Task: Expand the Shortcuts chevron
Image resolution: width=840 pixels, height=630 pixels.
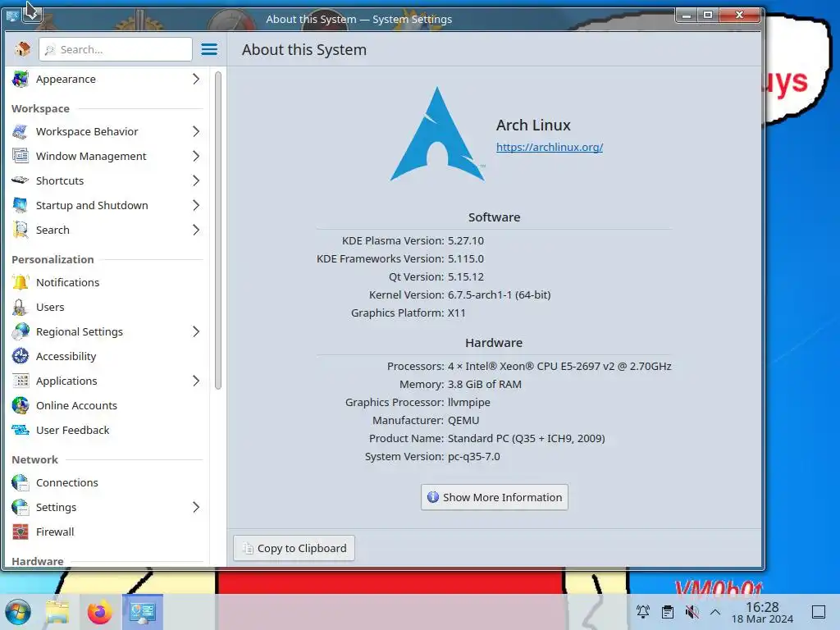Action: (196, 180)
